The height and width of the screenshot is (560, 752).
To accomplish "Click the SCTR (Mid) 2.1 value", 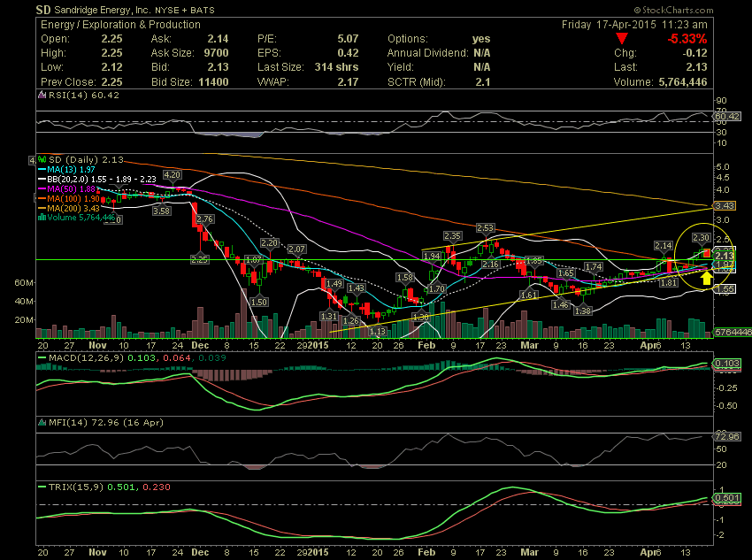I will [482, 82].
